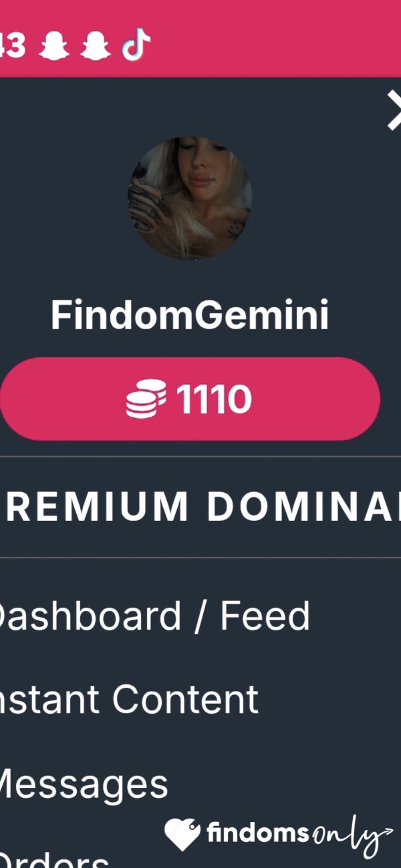
Task: Go to Dashboard / Feed
Action: tap(154, 616)
